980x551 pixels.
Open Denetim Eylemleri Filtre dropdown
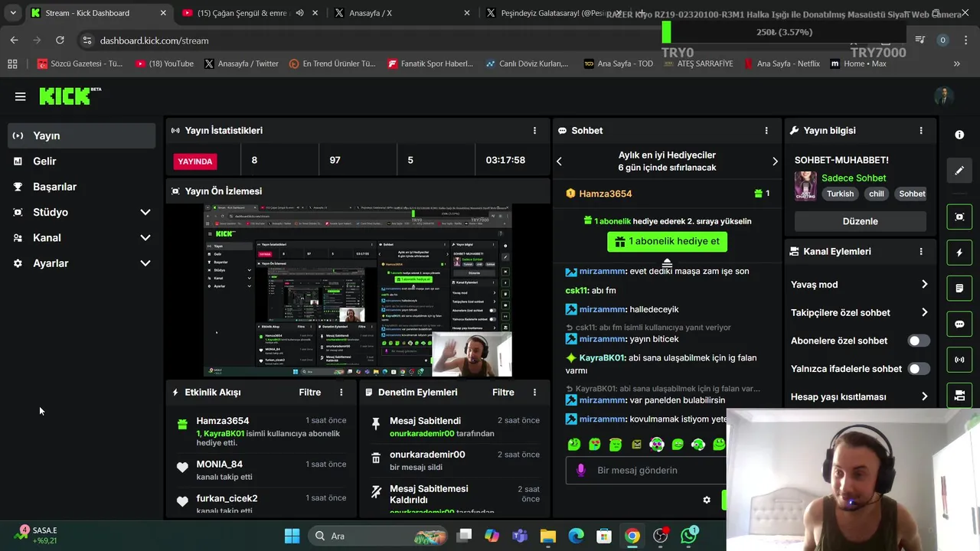(503, 392)
